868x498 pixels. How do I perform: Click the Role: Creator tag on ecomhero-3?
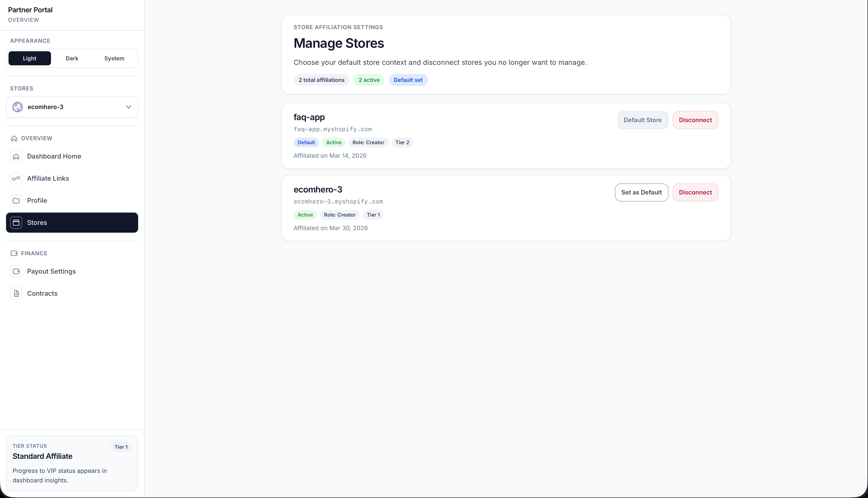340,215
